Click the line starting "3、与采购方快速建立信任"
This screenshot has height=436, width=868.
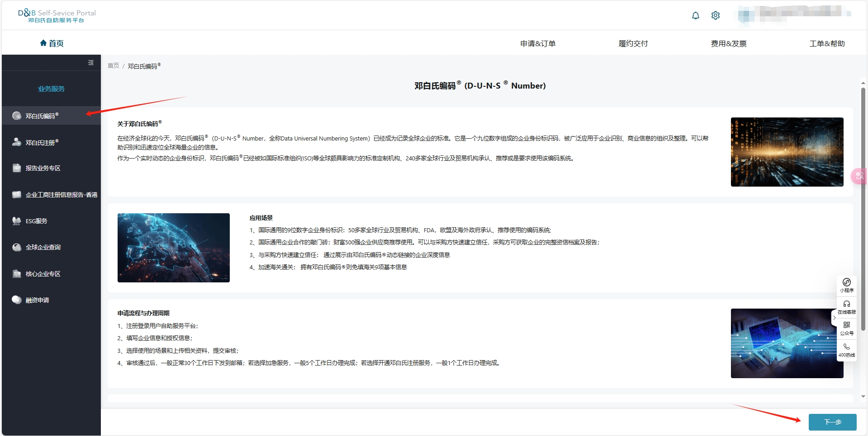[350, 255]
